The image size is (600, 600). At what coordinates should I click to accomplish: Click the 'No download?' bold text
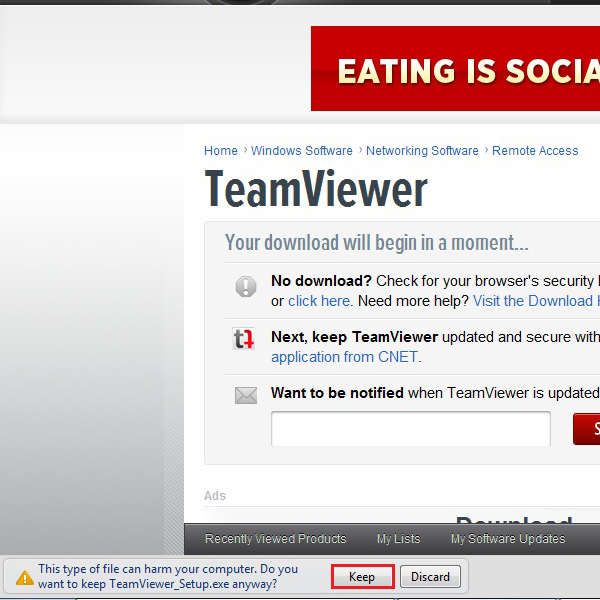(321, 281)
